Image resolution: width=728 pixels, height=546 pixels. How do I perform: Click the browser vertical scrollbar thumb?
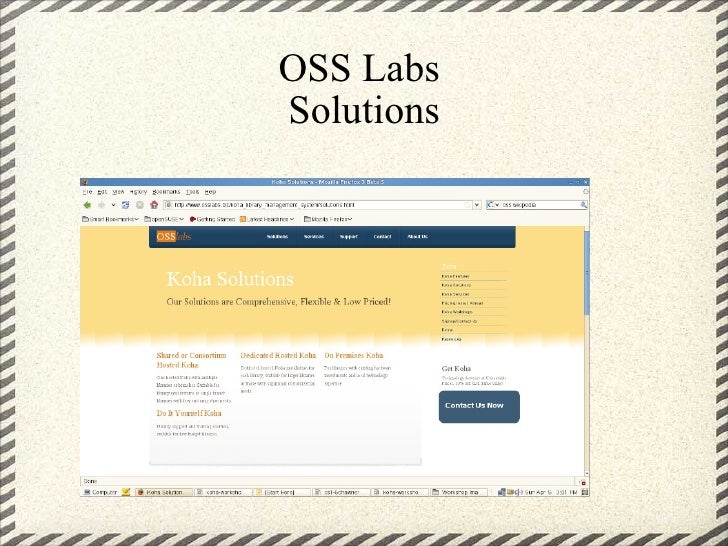tap(587, 272)
